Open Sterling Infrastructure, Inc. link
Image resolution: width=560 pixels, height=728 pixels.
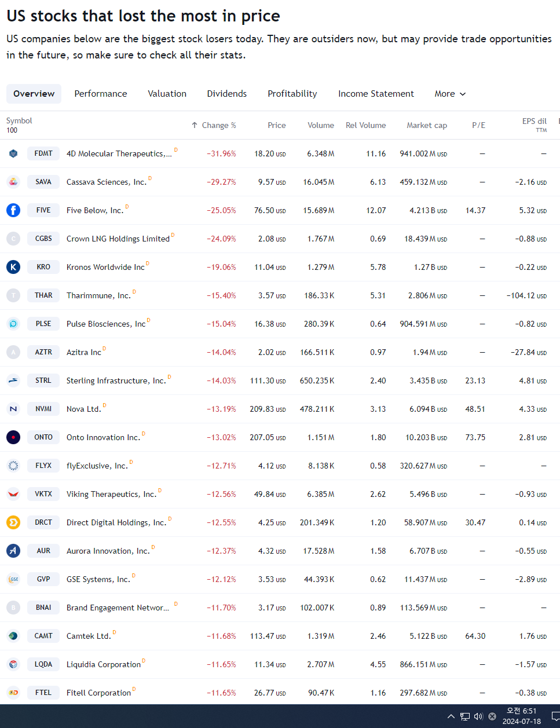(116, 381)
